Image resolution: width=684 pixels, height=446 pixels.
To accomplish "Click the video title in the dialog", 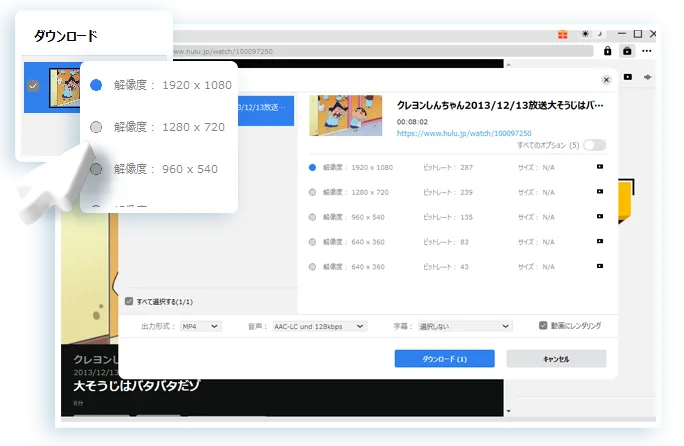I will tap(500, 105).
